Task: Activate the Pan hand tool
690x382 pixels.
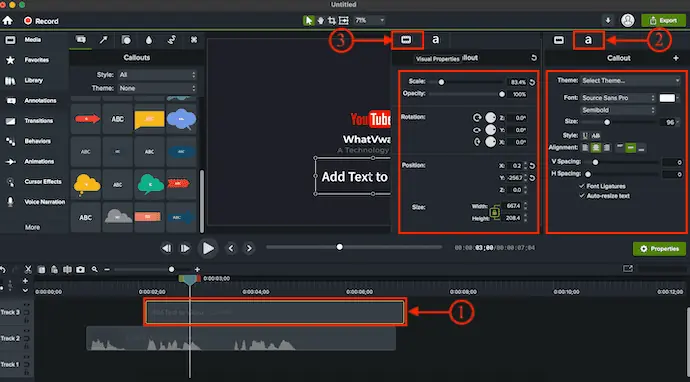Action: click(x=321, y=21)
